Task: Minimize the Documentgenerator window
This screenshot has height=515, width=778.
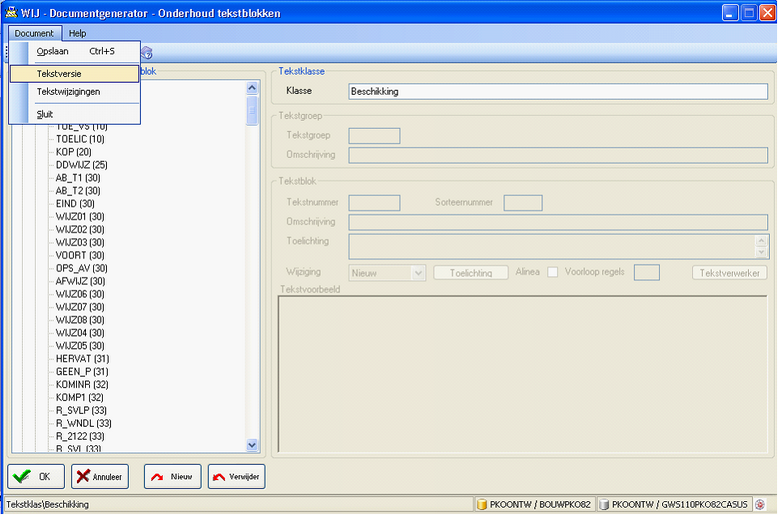Action: point(730,13)
